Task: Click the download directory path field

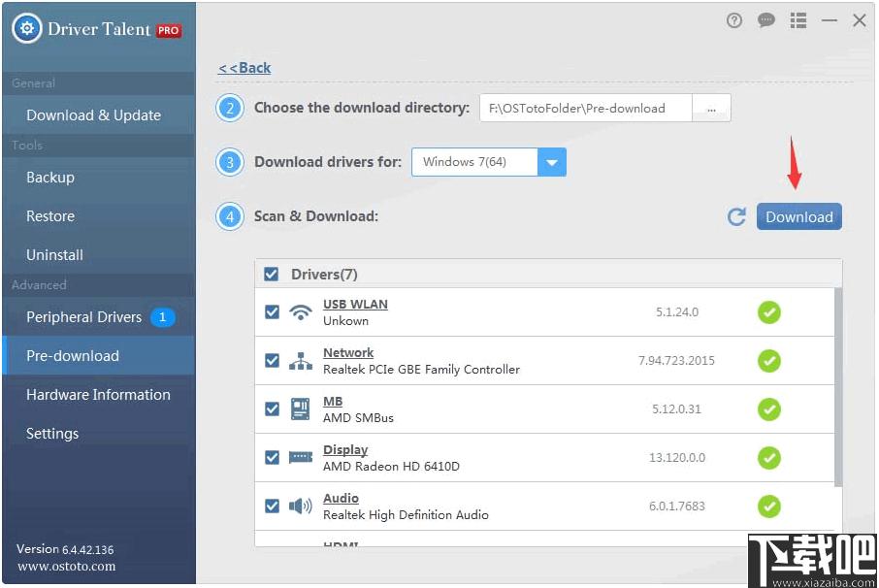Action: (x=586, y=108)
